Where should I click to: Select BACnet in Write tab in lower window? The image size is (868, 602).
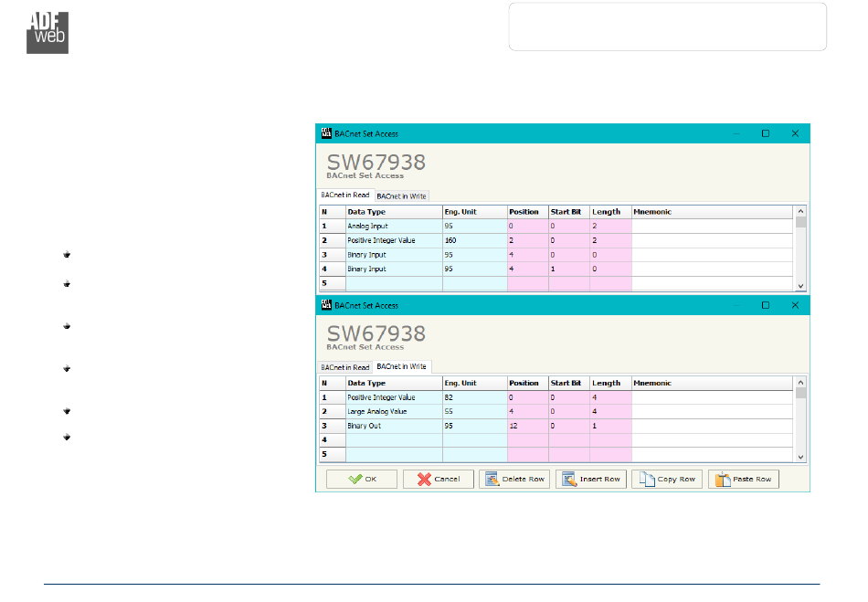point(402,366)
